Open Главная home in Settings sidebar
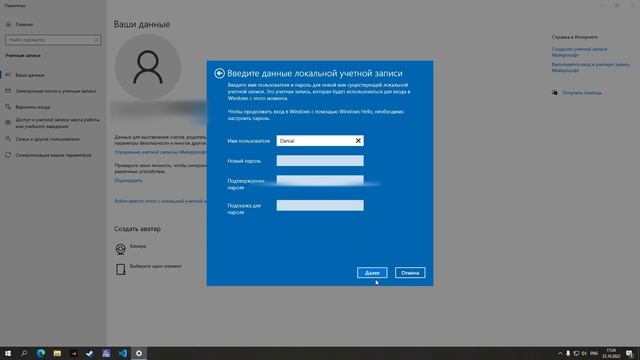The image size is (640, 360). tap(24, 24)
